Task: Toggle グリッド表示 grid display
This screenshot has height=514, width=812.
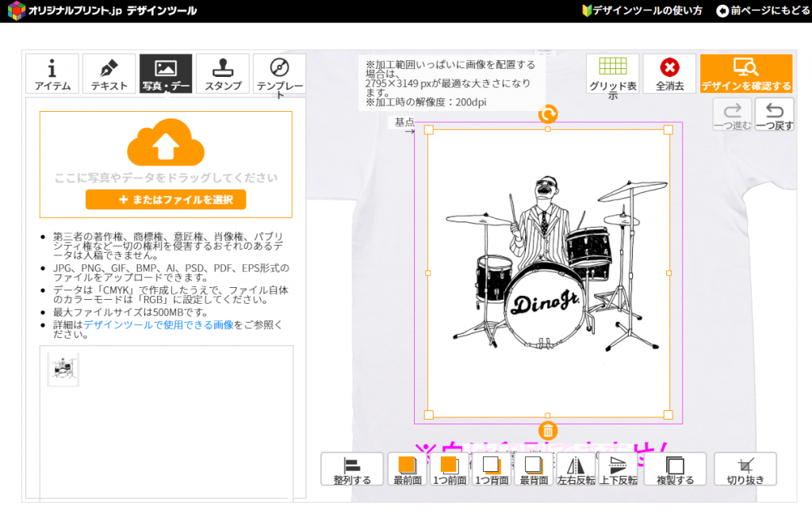Action: (613, 74)
